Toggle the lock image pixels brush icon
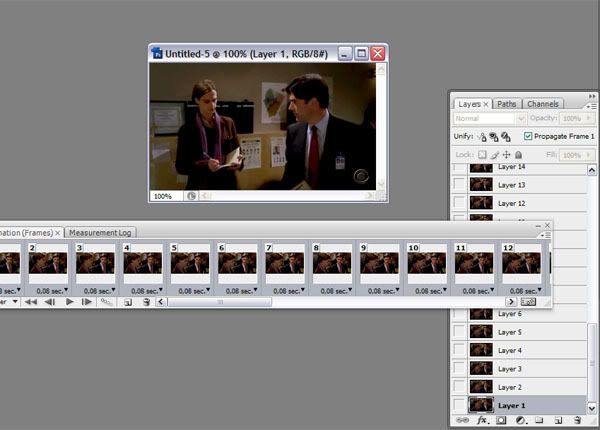Viewport: 600px width, 430px height. 495,155
